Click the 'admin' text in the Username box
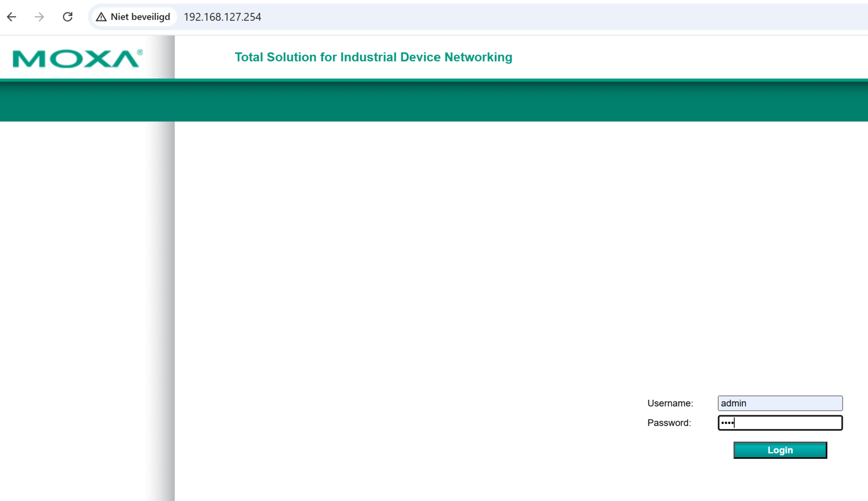The image size is (868, 501). pyautogui.click(x=733, y=403)
